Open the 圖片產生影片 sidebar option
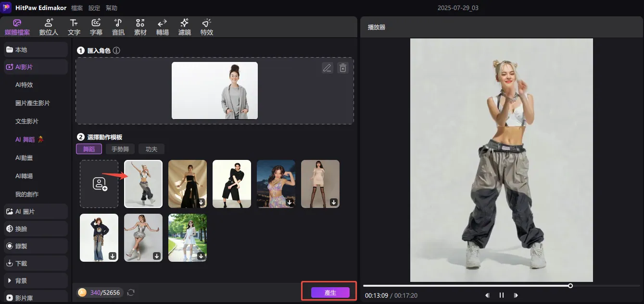Image resolution: width=644 pixels, height=304 pixels. [x=33, y=103]
